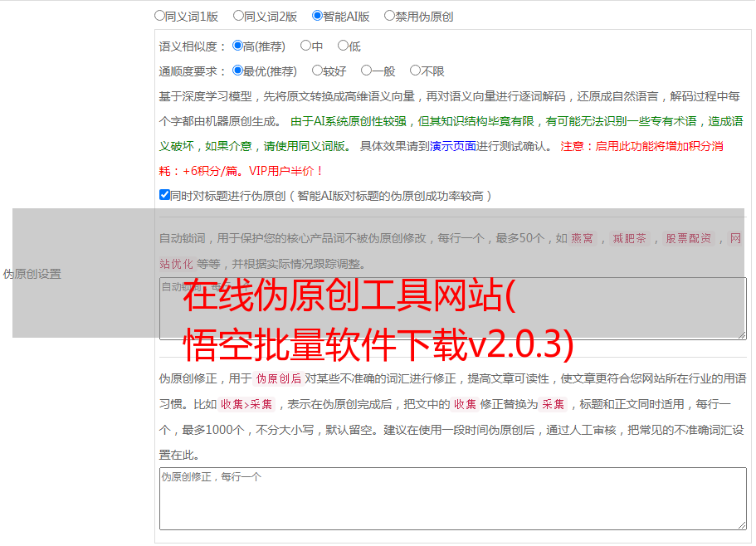The image size is (756, 546).
Task: Set 通顺度要求 to 较好
Action: click(318, 71)
